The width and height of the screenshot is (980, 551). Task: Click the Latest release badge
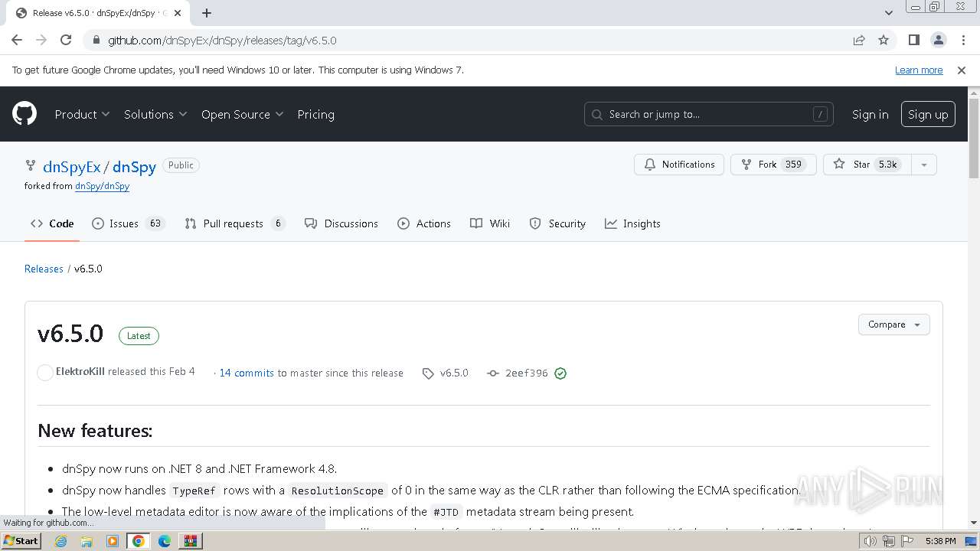[139, 336]
